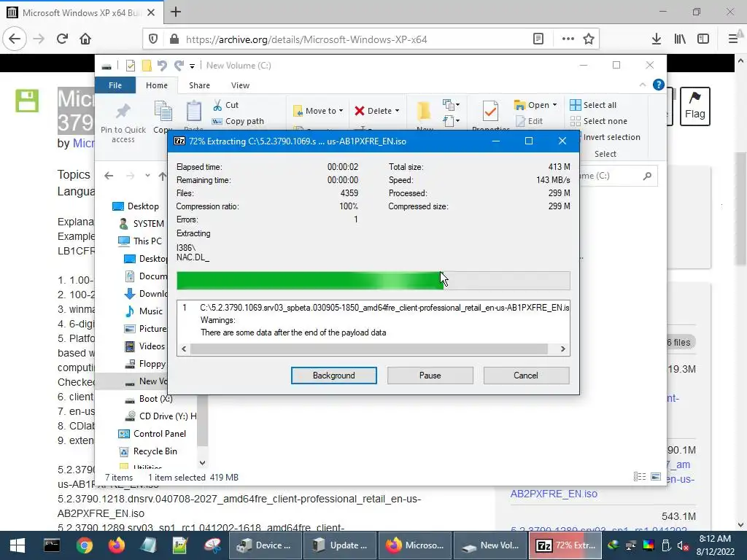
Task: Open Chrome from the taskbar
Action: point(84,545)
